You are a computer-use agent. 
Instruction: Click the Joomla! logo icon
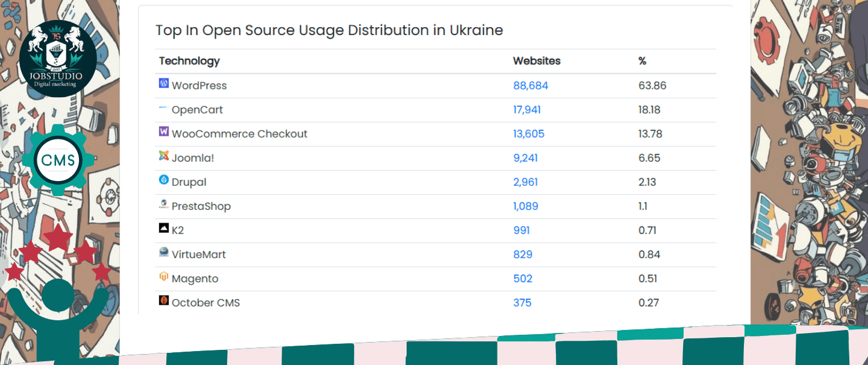click(x=163, y=156)
